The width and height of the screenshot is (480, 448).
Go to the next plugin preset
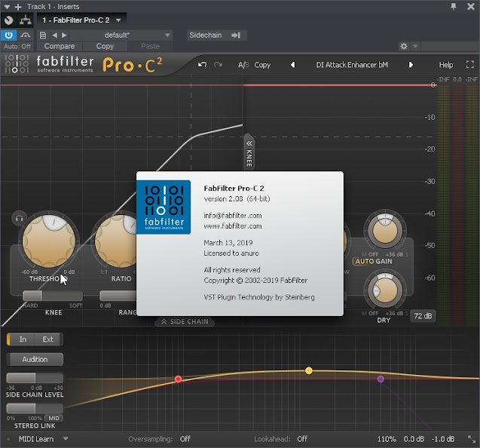click(x=411, y=65)
